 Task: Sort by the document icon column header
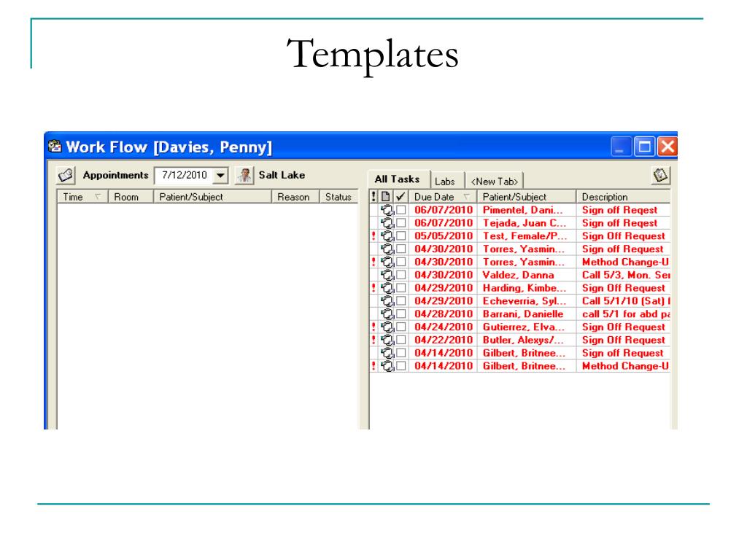386,197
